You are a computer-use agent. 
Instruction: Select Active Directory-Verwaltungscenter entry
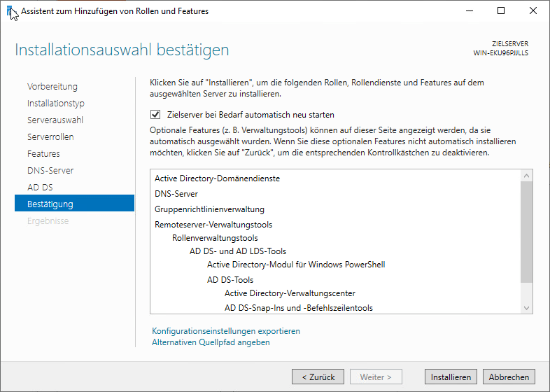pos(290,293)
